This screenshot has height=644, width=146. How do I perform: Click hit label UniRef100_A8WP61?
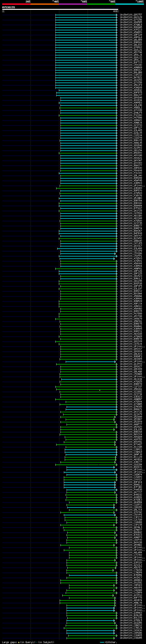[131, 268]
